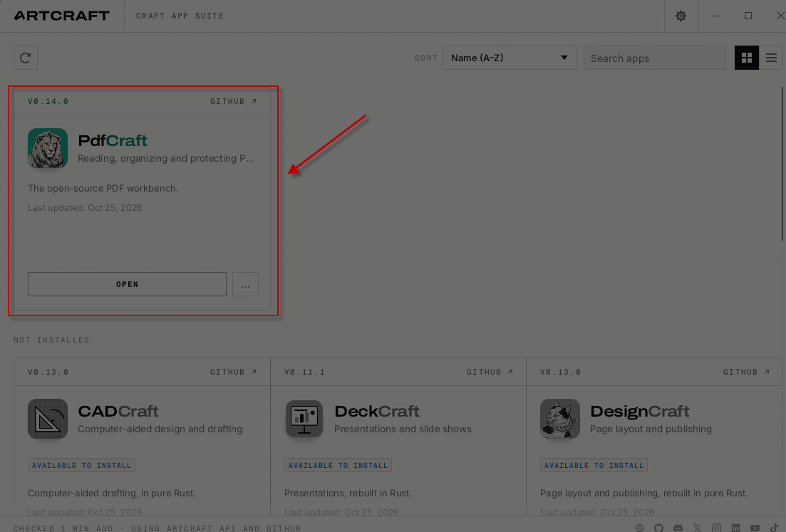Viewport: 786px width, 532px height.
Task: Click the vertical scrollbar on the right edge
Action: [782, 164]
